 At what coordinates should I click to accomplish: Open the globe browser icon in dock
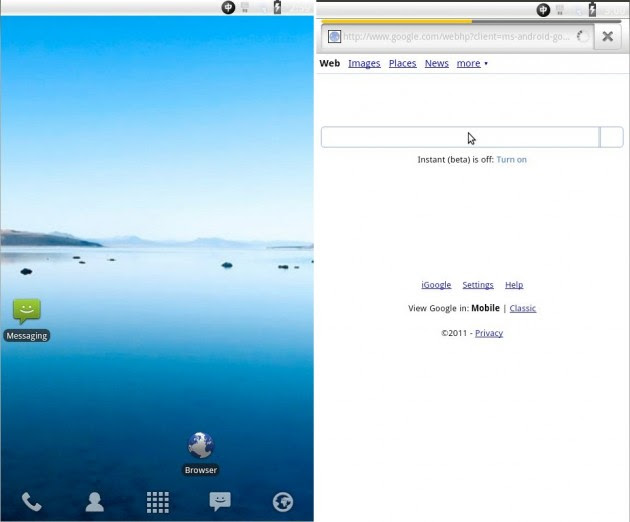[283, 502]
